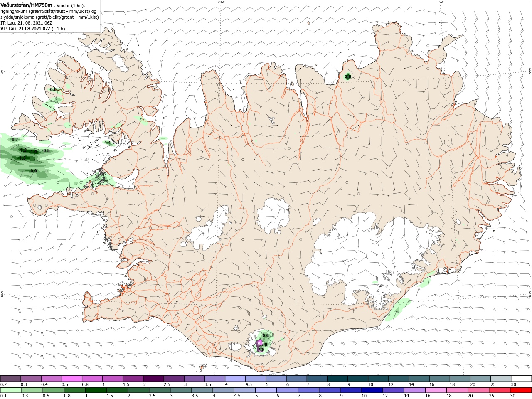Click the round Hofsjökull glacier in central Iceland

point(273,216)
